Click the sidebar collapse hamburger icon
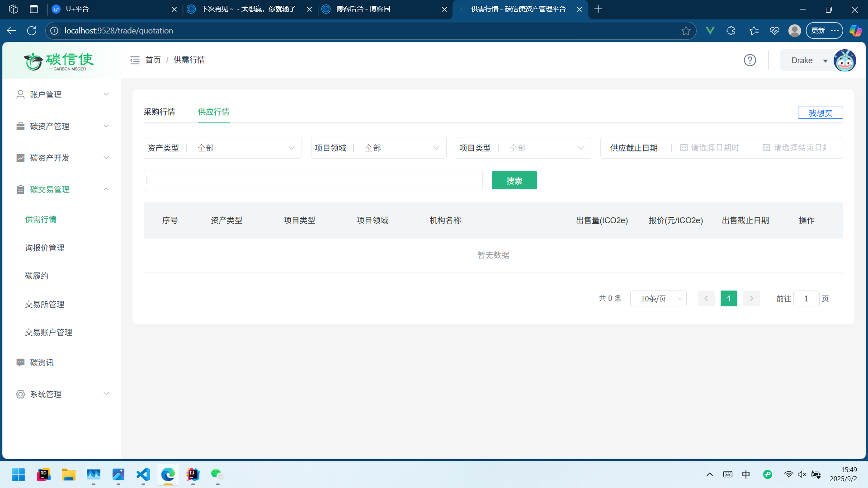Screen dimensions: 868x488 click(x=135, y=60)
